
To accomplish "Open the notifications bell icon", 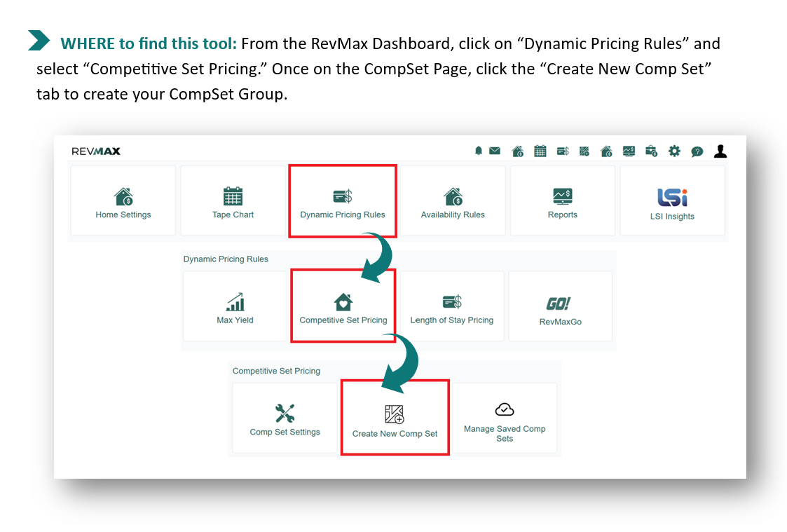I will [479, 151].
